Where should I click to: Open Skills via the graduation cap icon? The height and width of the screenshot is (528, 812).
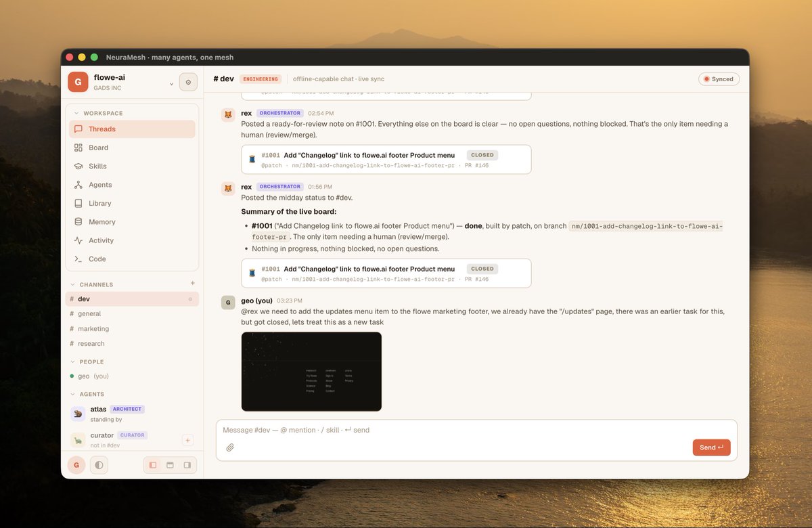(78, 166)
